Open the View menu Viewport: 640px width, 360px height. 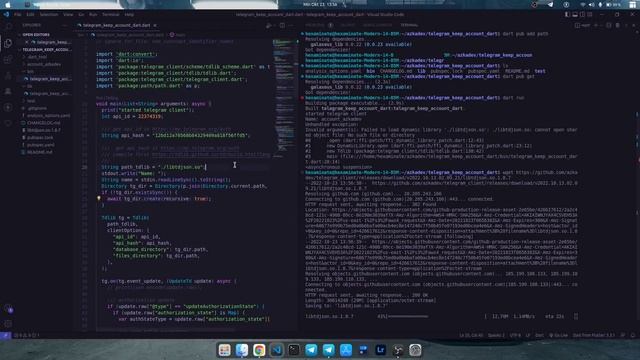pyautogui.click(x=68, y=14)
